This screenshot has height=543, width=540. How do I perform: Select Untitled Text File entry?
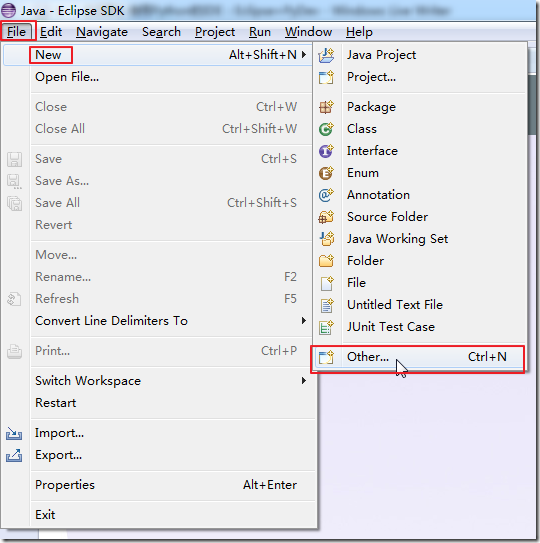(421, 305)
